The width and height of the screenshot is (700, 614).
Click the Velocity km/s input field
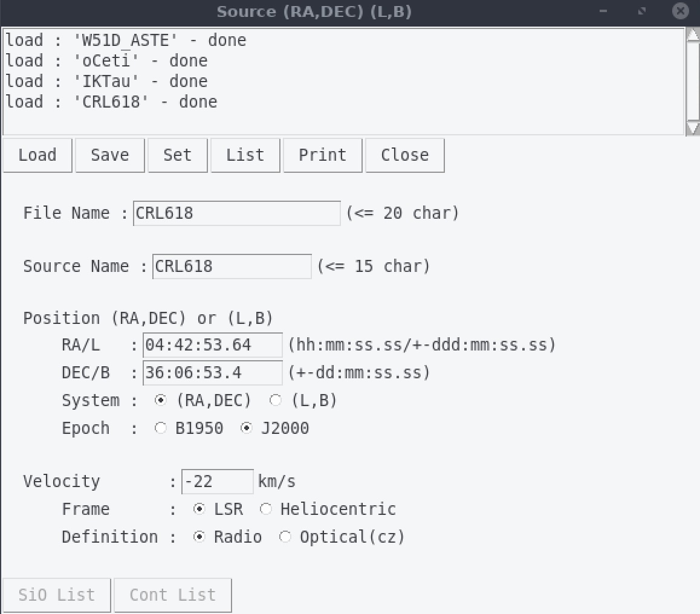point(217,482)
